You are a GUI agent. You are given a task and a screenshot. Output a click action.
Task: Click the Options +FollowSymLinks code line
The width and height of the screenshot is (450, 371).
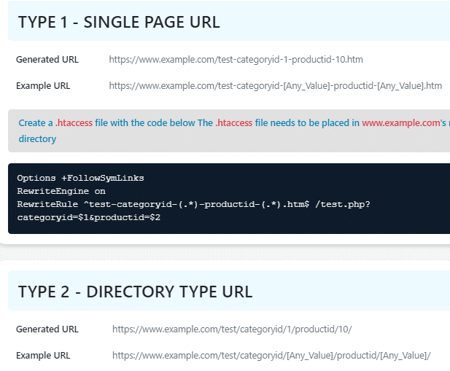[80, 178]
